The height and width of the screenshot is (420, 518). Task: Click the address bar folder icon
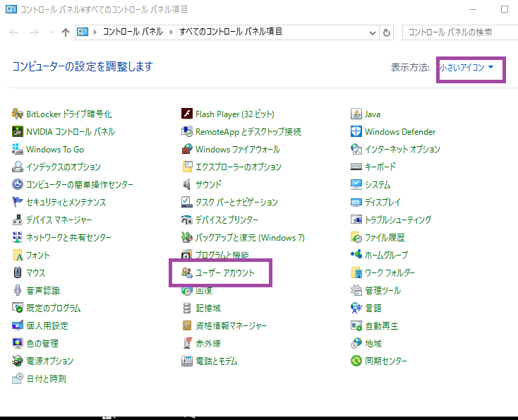83,32
